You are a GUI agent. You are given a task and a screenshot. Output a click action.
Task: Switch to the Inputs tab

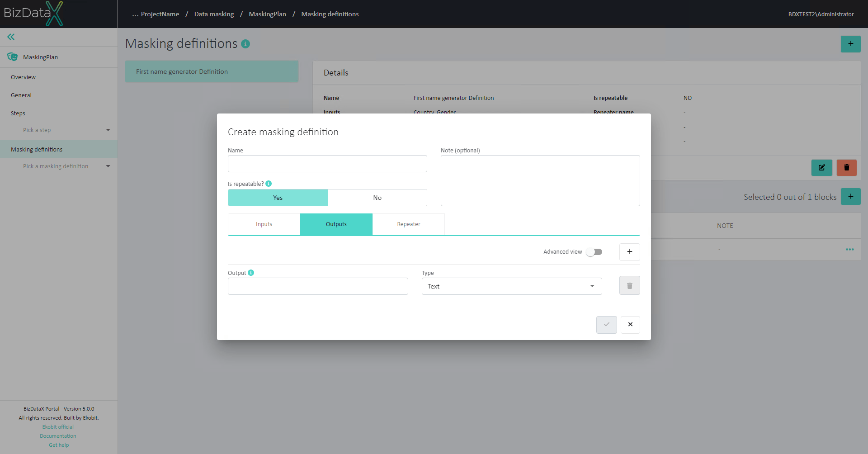point(264,224)
